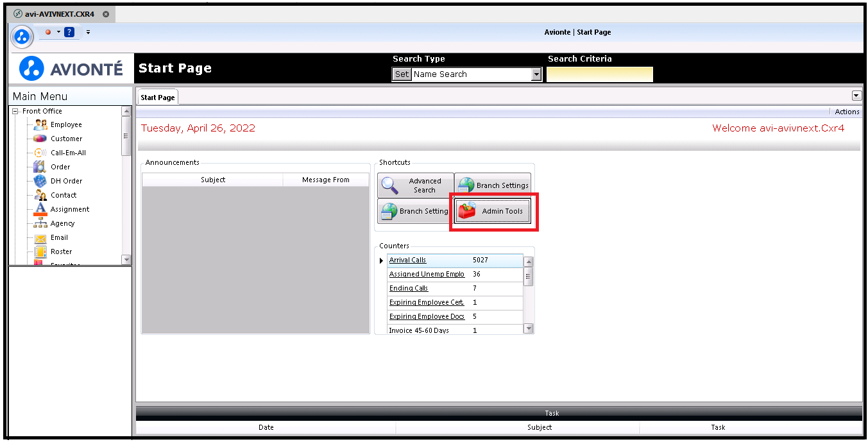Click the Main Menu scroll down arrow
This screenshot has height=442, width=868.
pos(126,259)
